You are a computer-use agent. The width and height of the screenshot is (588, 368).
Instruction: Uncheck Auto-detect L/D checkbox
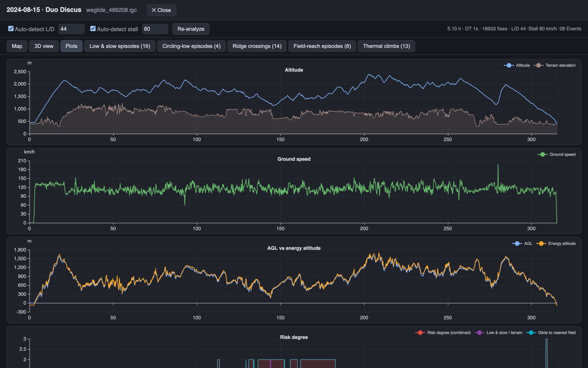(11, 28)
